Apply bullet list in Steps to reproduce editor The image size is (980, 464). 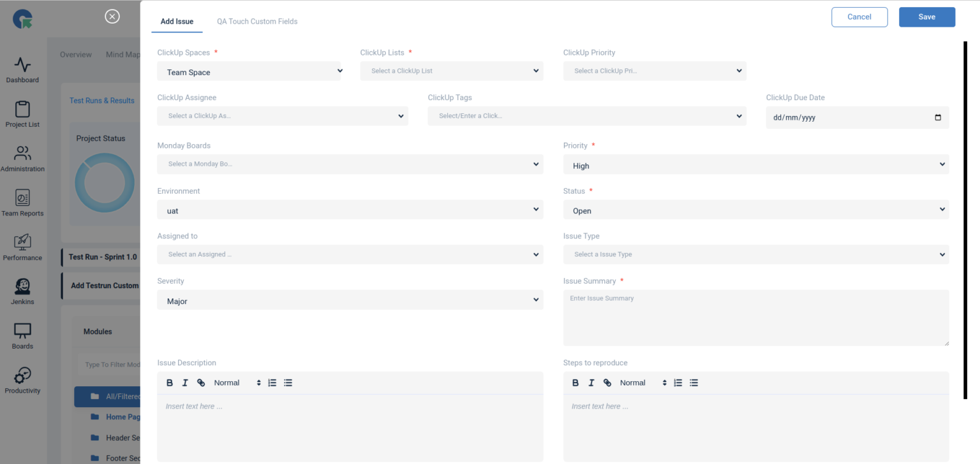click(x=694, y=383)
